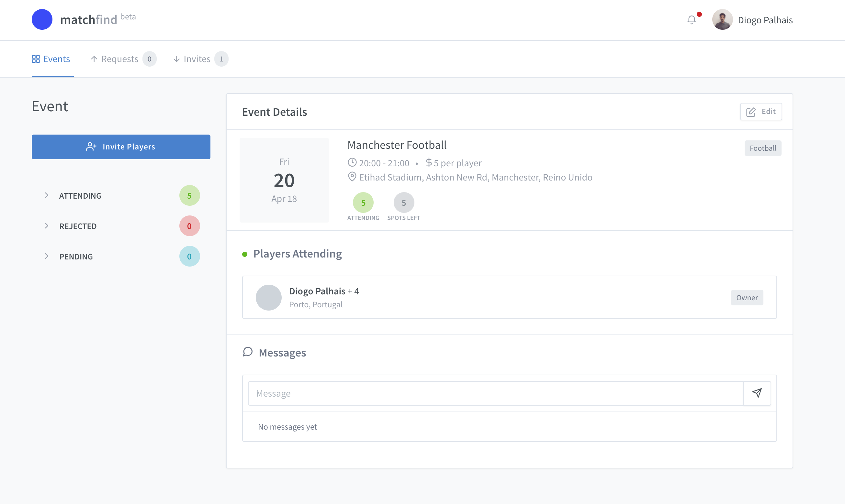Expand the ATTENDING list chevron
The width and height of the screenshot is (845, 504).
(x=47, y=195)
